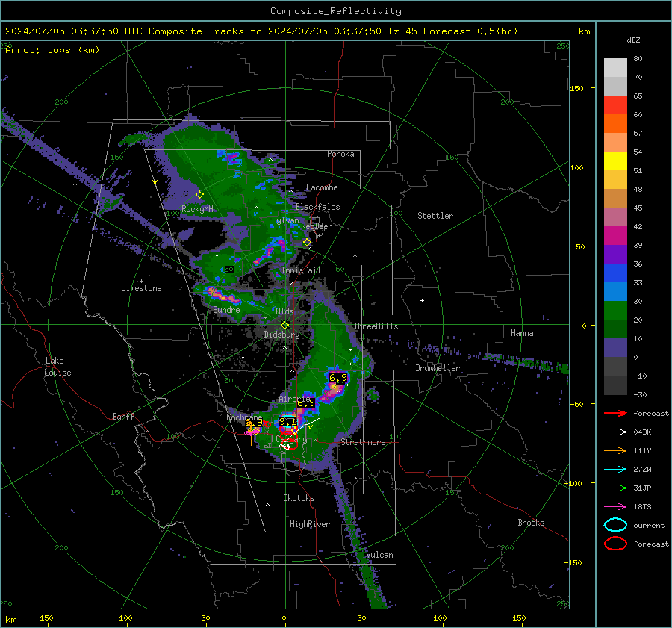Viewport: 672px width, 628px height.
Task: Click the cyan current ellipse legend icon
Action: click(x=615, y=525)
